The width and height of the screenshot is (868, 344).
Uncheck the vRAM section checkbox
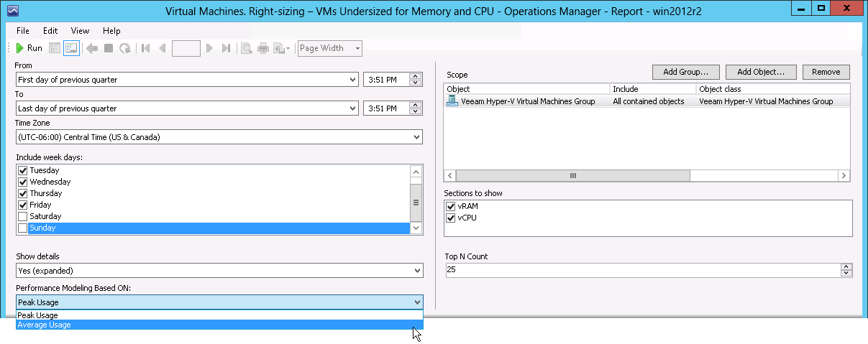451,206
